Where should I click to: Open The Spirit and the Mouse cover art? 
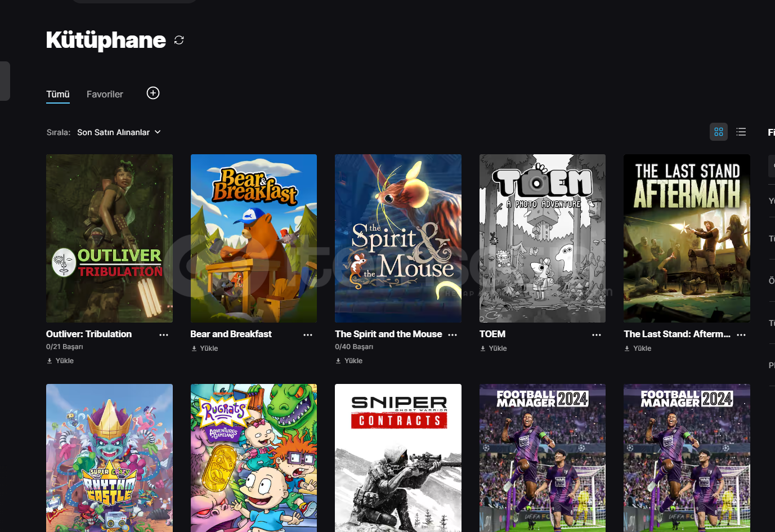point(398,238)
